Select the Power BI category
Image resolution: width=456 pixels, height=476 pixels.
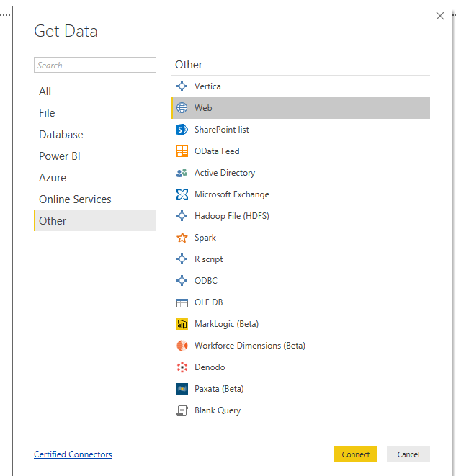(x=95, y=156)
